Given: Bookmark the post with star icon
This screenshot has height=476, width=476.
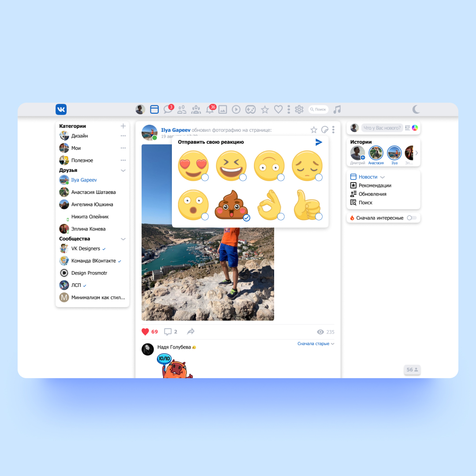Looking at the screenshot, I should (314, 130).
